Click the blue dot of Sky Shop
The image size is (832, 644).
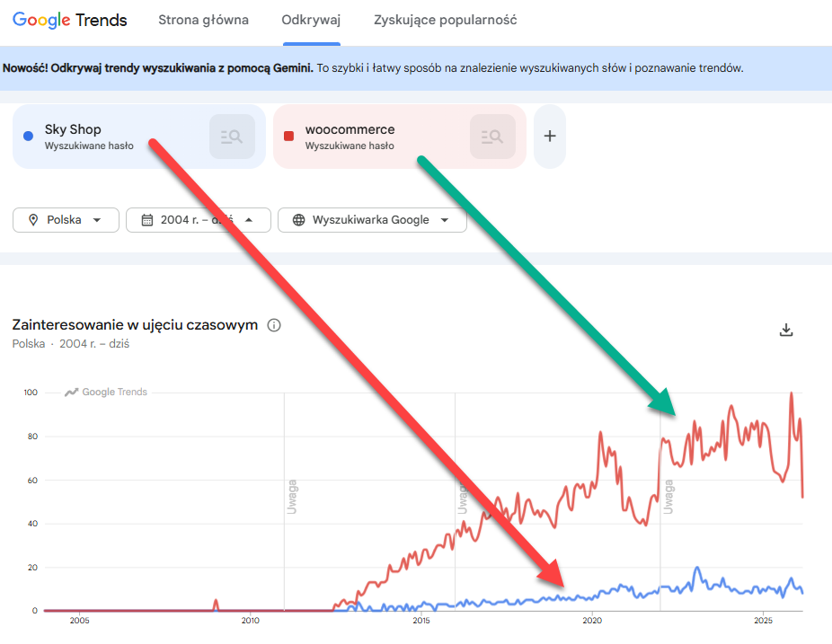tap(28, 136)
